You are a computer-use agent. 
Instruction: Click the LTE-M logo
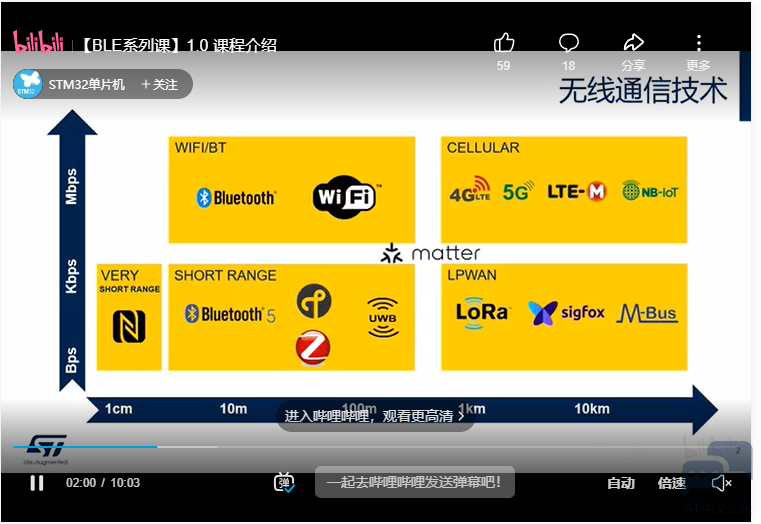click(577, 191)
